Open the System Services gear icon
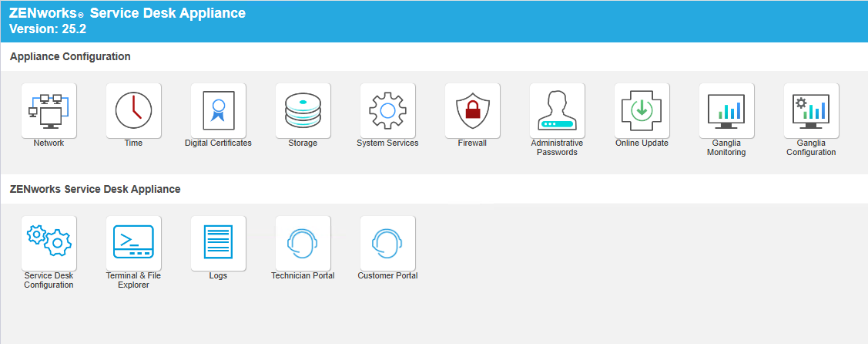Viewport: 868px width, 344px height. 387,110
